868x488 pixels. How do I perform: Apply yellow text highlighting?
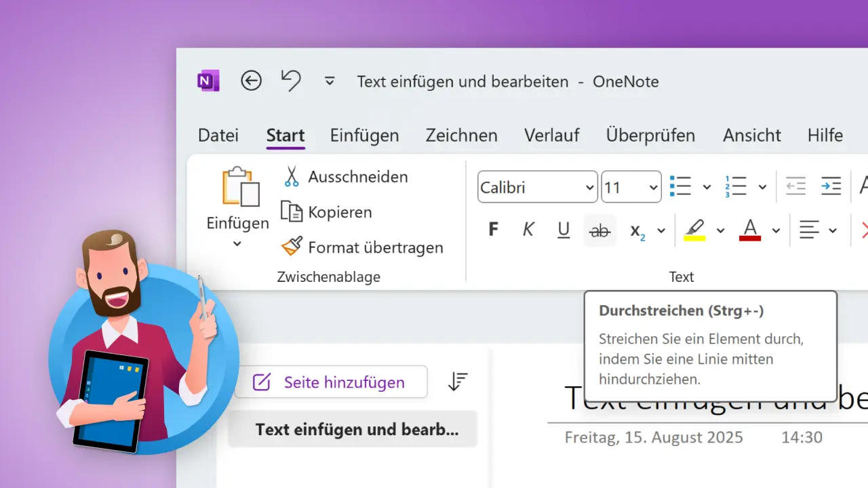pyautogui.click(x=694, y=230)
